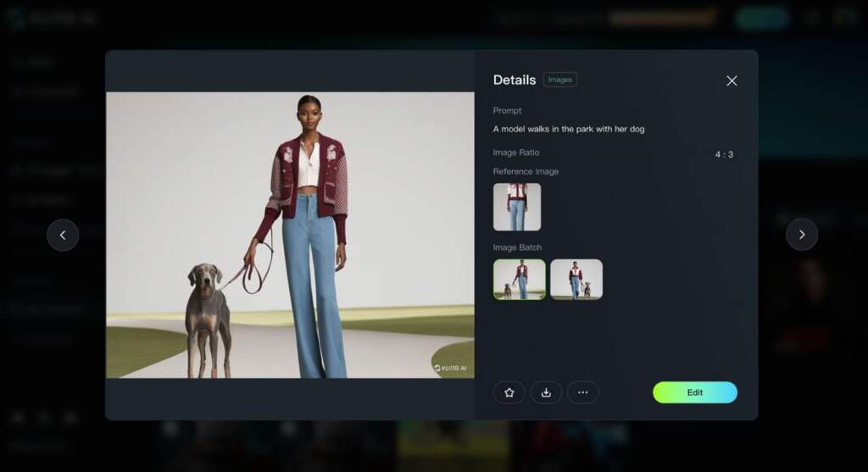The image size is (868, 472).
Task: Select the first Image Batch thumbnail
Action: (x=520, y=280)
